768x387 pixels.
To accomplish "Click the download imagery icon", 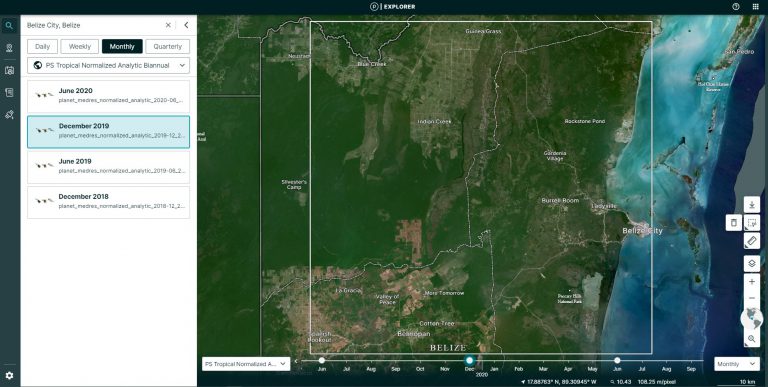I will point(752,205).
